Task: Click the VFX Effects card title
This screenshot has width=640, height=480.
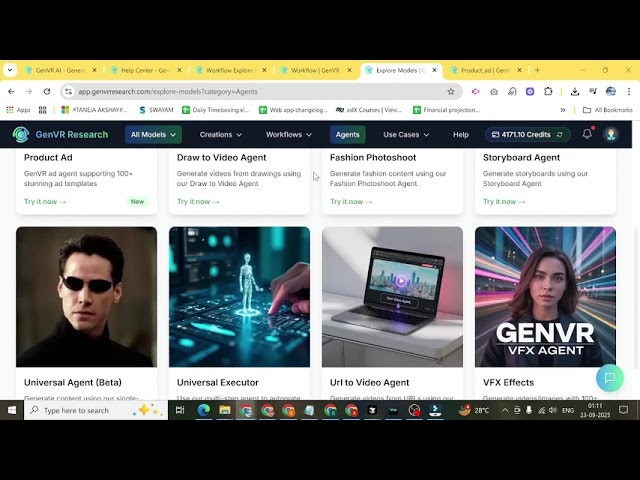Action: (508, 382)
